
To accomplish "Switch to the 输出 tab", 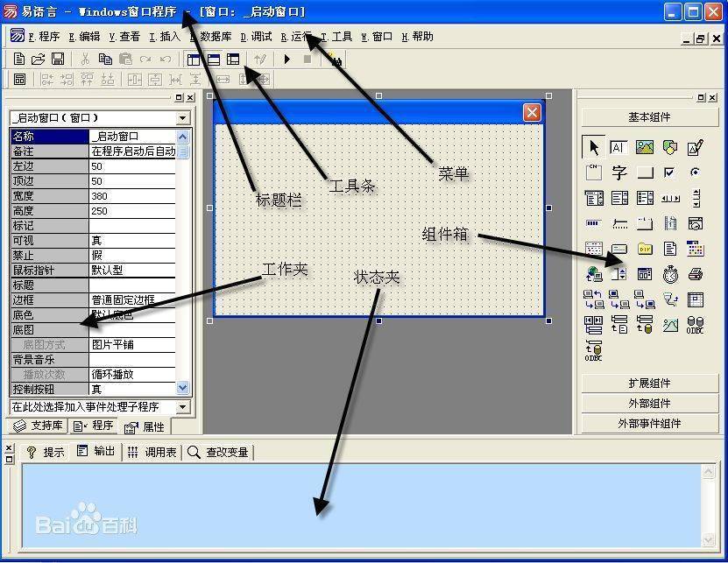I will click(96, 451).
